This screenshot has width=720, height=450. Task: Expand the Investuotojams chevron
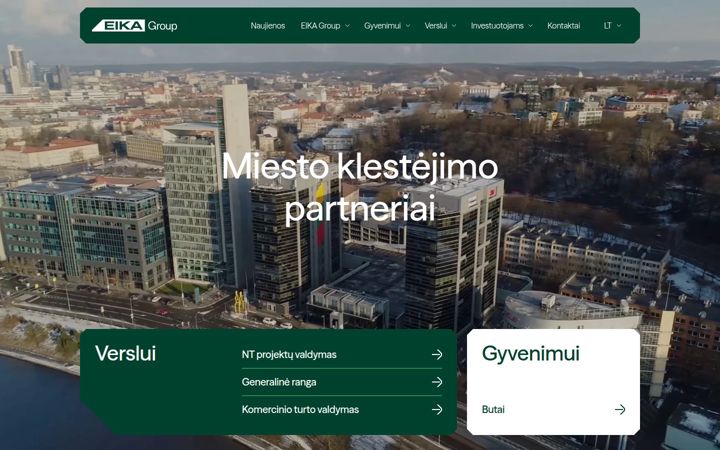[x=530, y=26]
